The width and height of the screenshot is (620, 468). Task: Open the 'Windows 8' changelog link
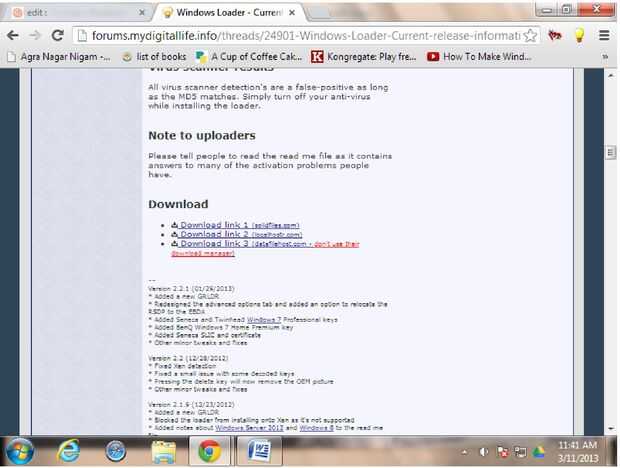[316, 428]
